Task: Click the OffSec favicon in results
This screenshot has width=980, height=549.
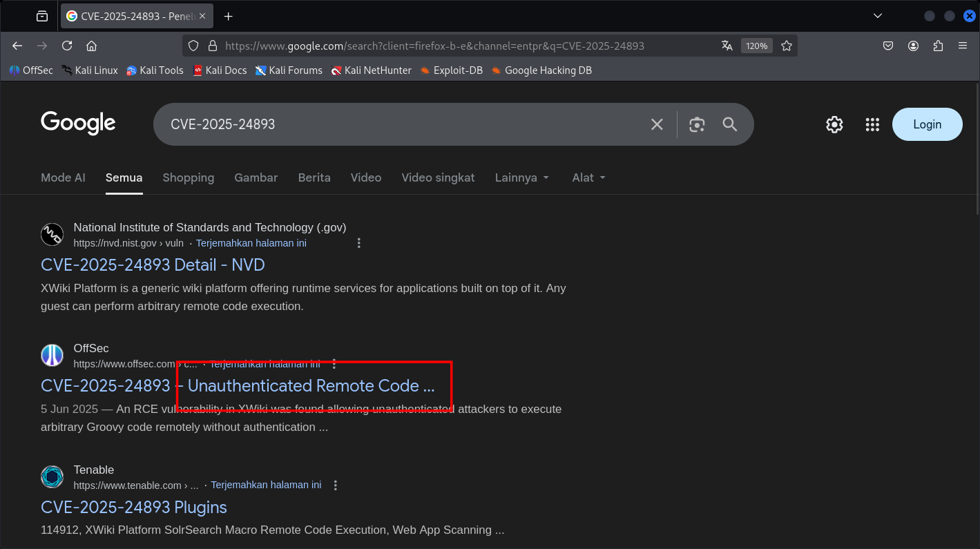Action: (52, 356)
